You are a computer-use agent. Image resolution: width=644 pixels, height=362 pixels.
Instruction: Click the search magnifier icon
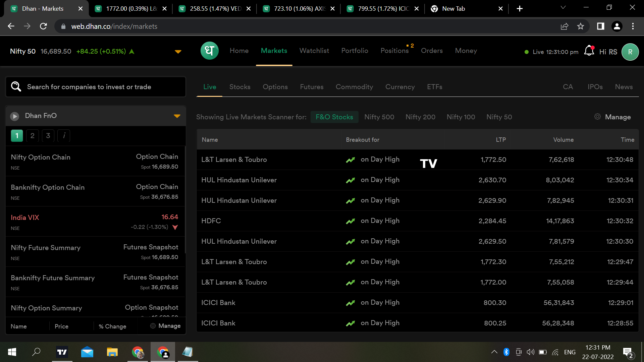pos(16,86)
